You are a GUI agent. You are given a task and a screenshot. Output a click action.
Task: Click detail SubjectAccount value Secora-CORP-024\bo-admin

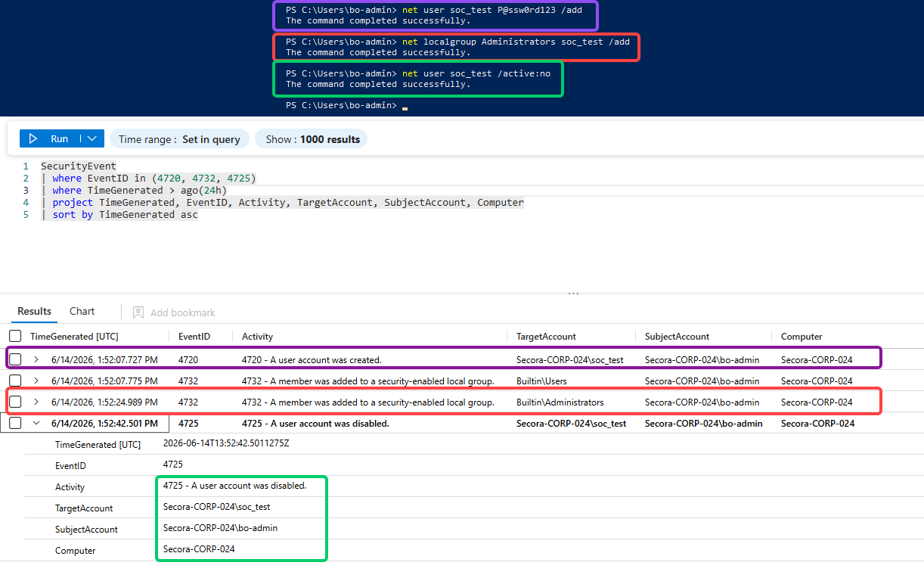[x=220, y=527]
